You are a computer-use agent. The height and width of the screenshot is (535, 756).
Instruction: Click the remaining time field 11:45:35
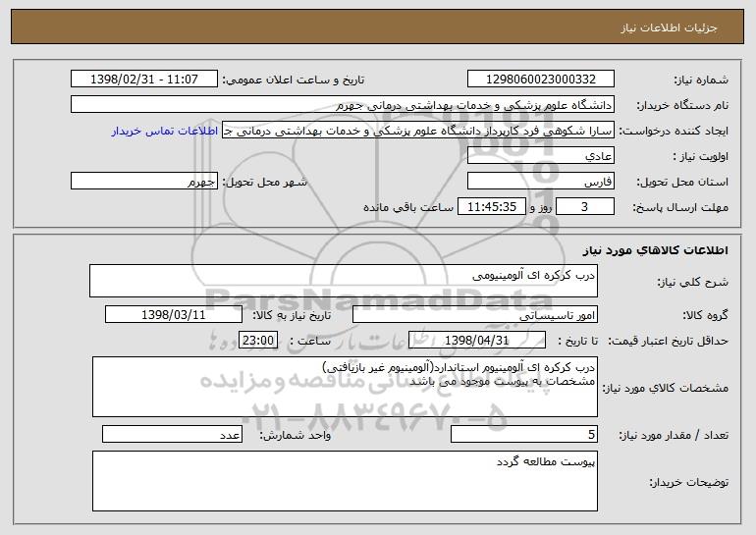point(491,206)
